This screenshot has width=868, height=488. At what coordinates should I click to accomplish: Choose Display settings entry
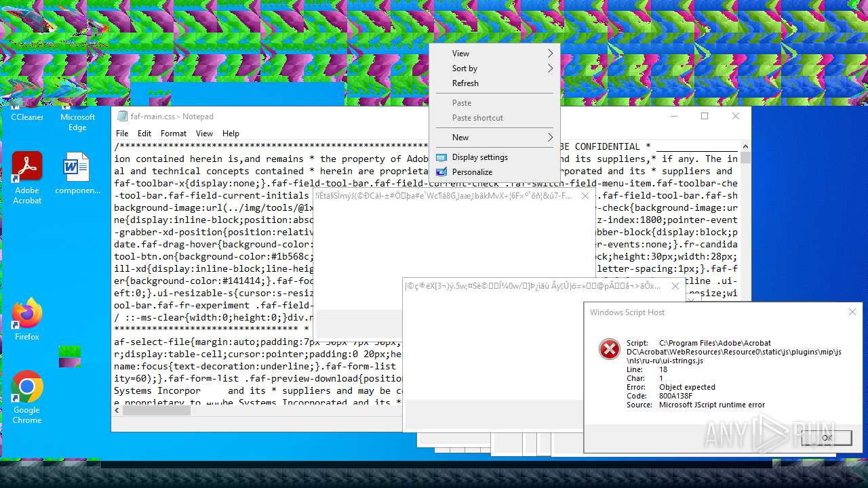click(494, 157)
